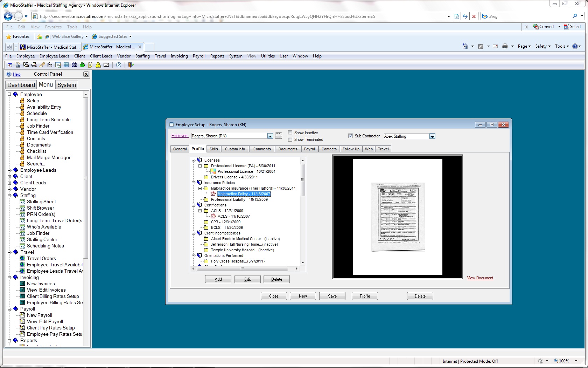
Task: Open the Invoicing menu
Action: click(179, 56)
